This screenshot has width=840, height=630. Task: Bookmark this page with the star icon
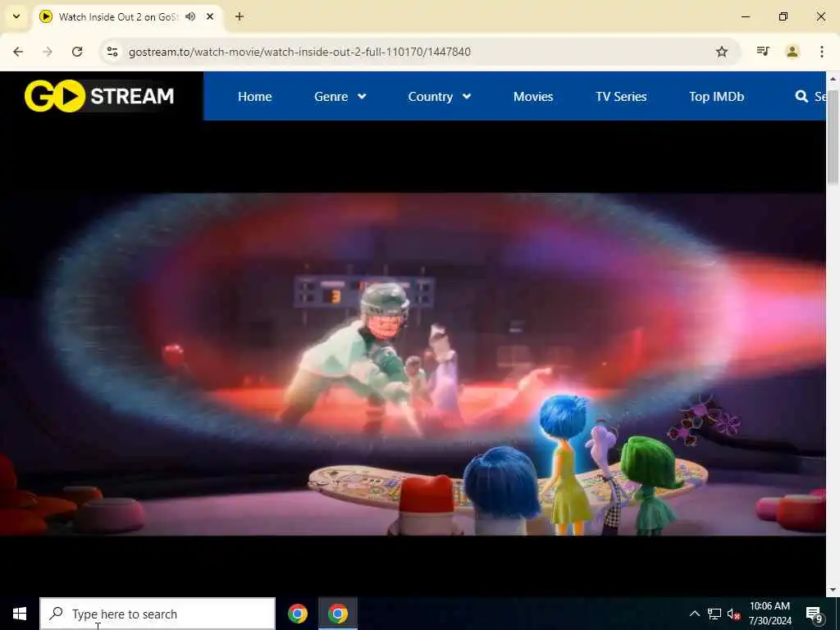[x=722, y=52]
